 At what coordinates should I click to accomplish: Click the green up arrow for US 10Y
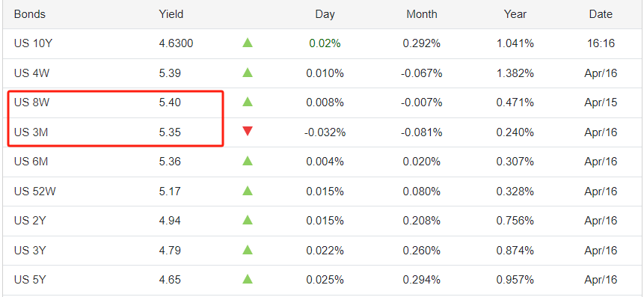point(248,43)
